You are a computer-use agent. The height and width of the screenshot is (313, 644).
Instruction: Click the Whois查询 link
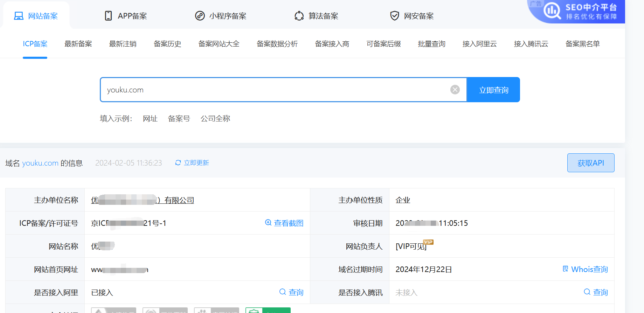[589, 269]
